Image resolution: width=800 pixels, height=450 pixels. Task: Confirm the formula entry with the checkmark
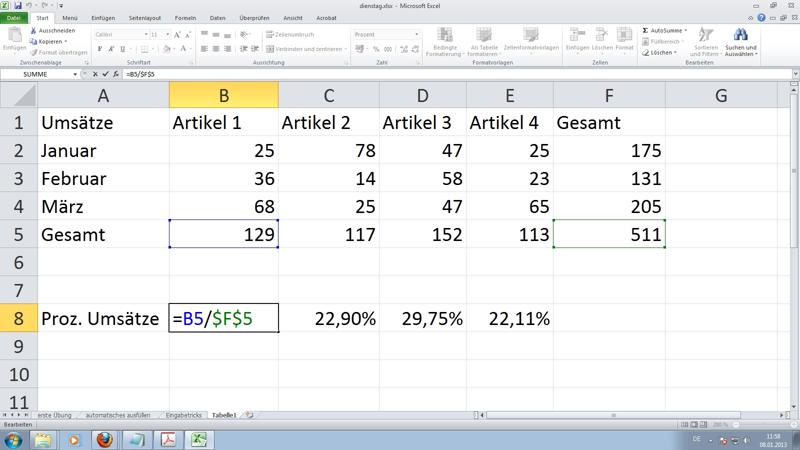tap(106, 74)
